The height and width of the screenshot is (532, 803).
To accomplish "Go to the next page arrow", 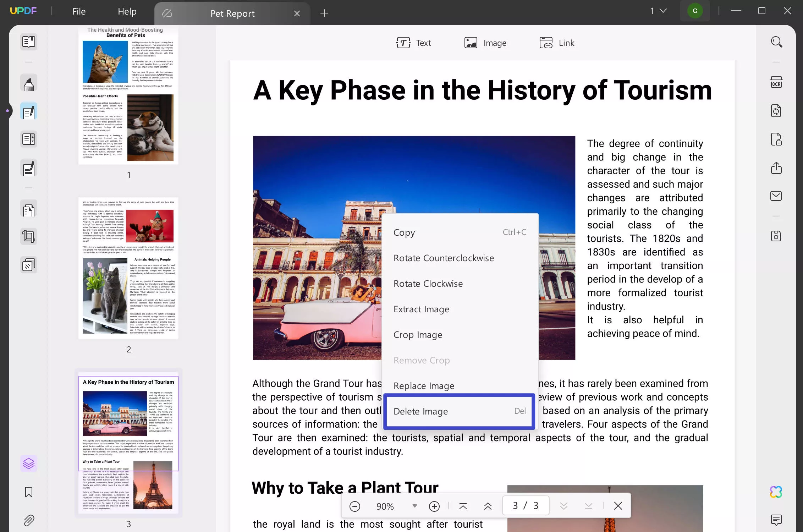I will (x=564, y=506).
